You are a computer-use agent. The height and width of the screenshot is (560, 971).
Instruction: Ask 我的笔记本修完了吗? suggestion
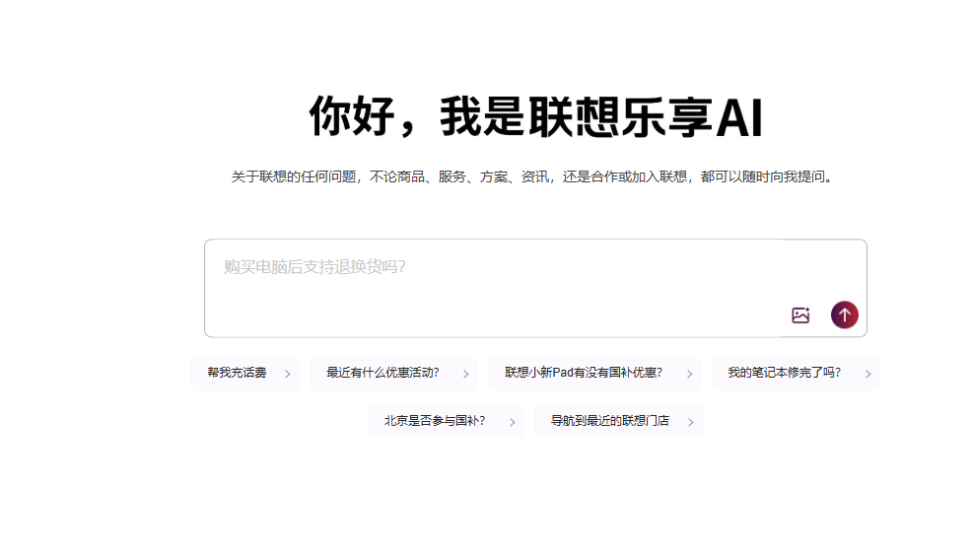click(x=796, y=374)
